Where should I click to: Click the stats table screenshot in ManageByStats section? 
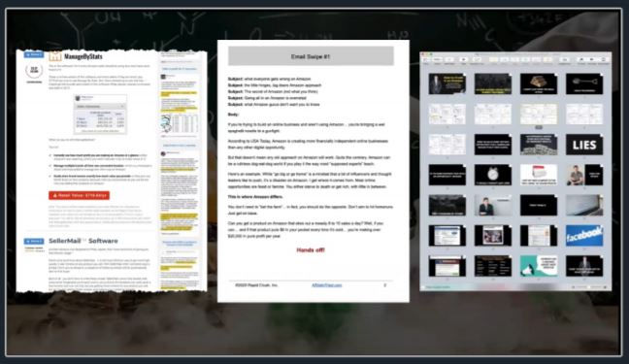(x=100, y=115)
